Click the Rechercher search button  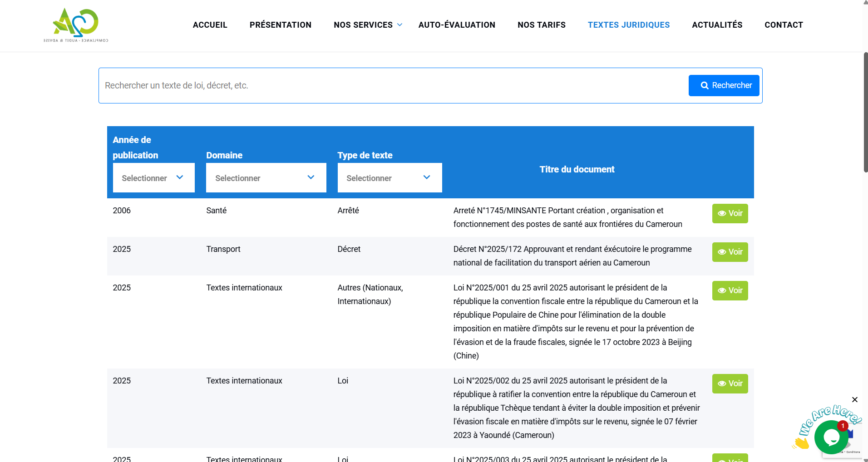[724, 85]
